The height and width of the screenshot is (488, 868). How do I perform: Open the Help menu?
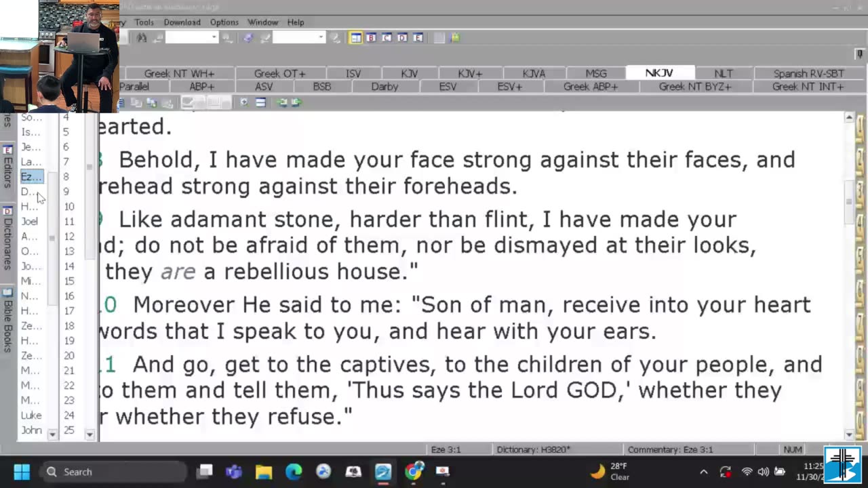click(296, 22)
